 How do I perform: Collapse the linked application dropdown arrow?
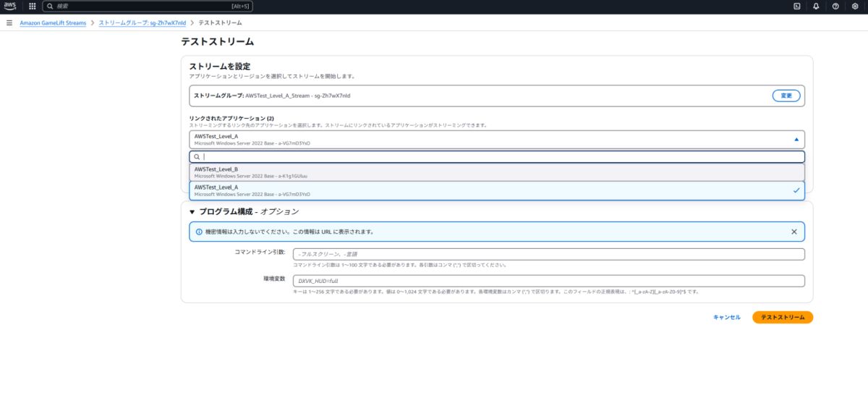[x=796, y=139]
